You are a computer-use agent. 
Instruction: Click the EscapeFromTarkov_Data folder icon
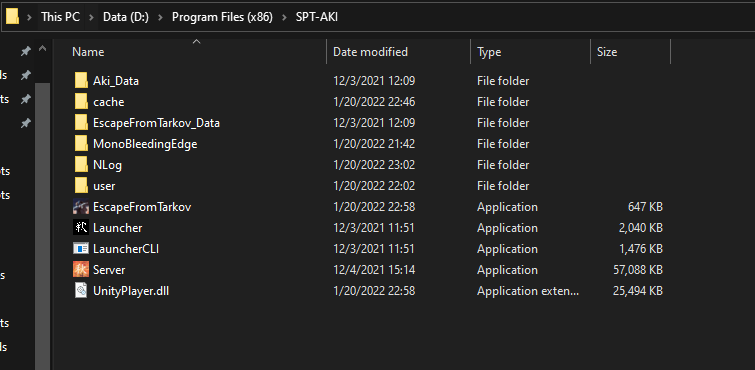(x=81, y=122)
